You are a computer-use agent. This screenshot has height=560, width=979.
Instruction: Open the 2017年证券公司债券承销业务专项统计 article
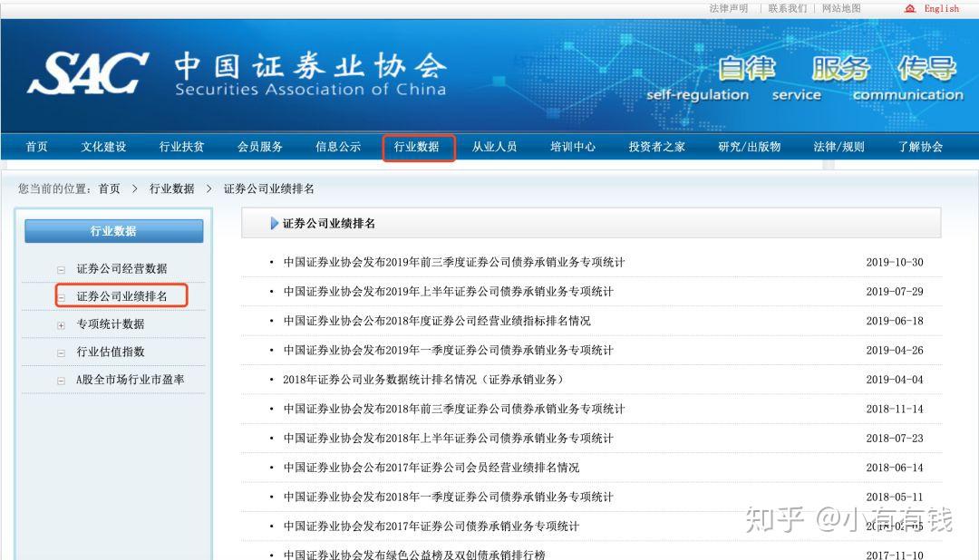(431, 526)
